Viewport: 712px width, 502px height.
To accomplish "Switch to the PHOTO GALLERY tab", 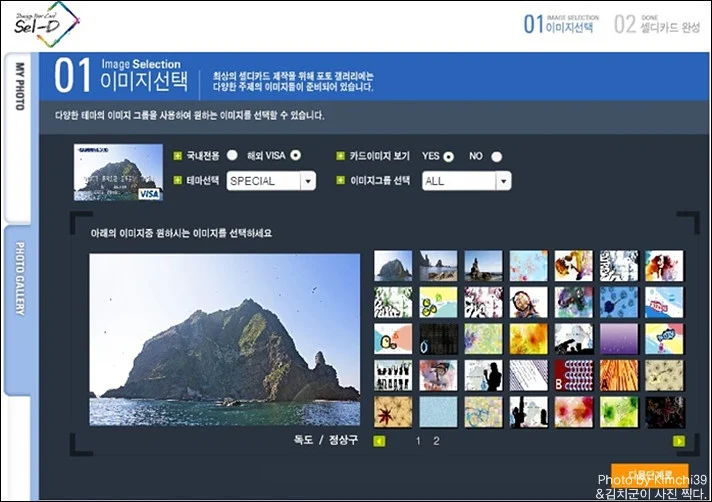I will [19, 310].
